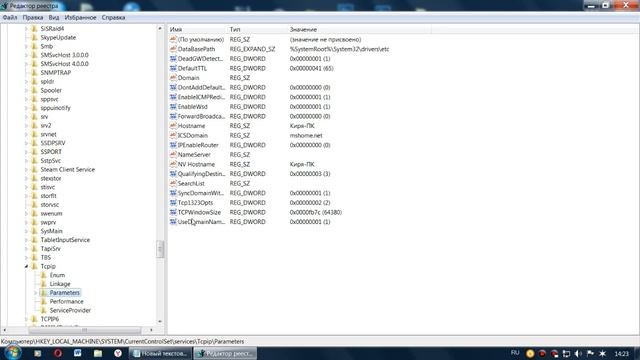640x360 pixels.
Task: Select the TapiSrv tree key
Action: (x=51, y=249)
